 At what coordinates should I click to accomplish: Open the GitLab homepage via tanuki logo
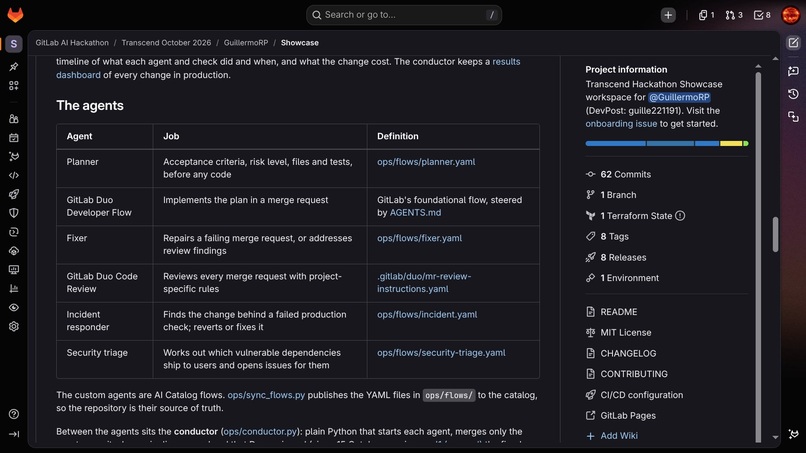point(15,15)
